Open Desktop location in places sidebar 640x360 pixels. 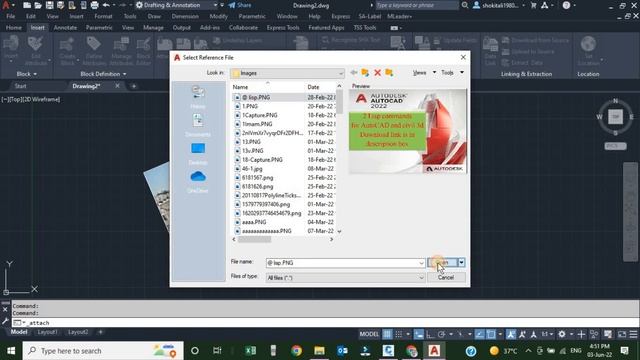pyautogui.click(x=198, y=153)
